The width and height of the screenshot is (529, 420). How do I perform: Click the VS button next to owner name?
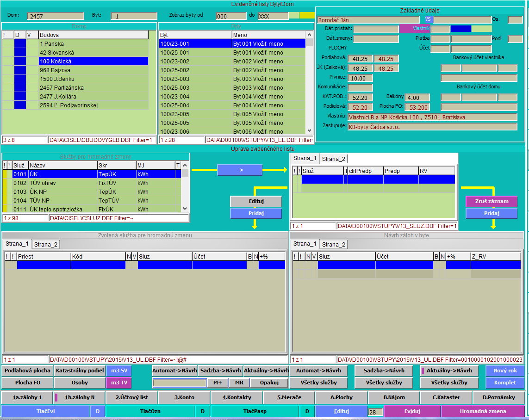point(428,19)
